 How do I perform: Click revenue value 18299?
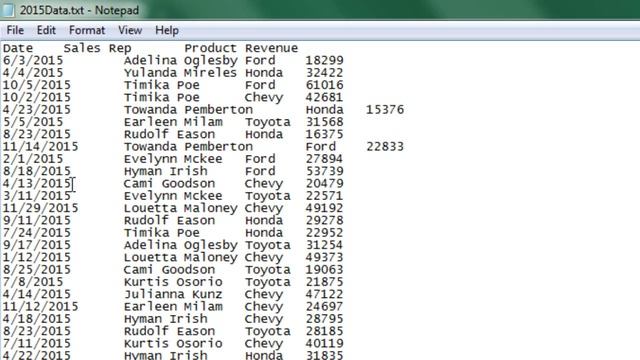click(x=324, y=60)
